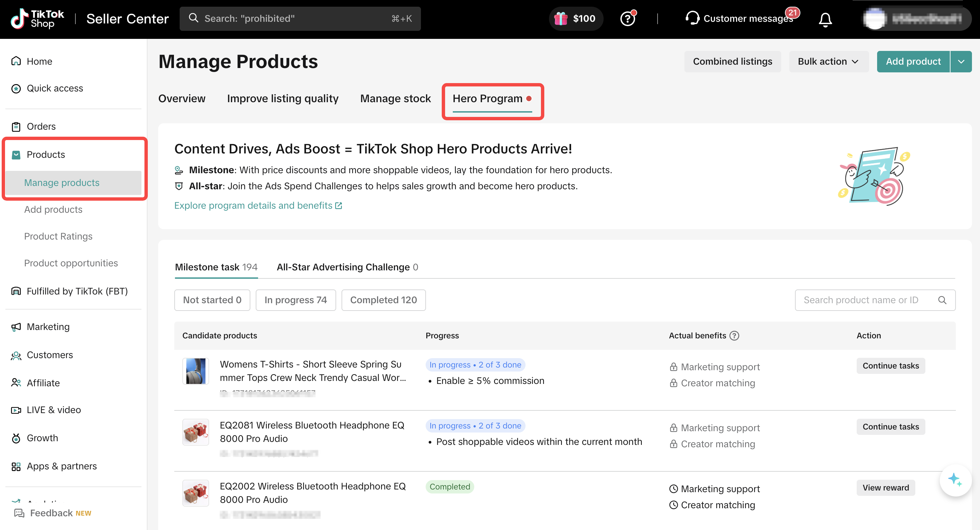
Task: Open the help question mark icon
Action: coord(627,19)
